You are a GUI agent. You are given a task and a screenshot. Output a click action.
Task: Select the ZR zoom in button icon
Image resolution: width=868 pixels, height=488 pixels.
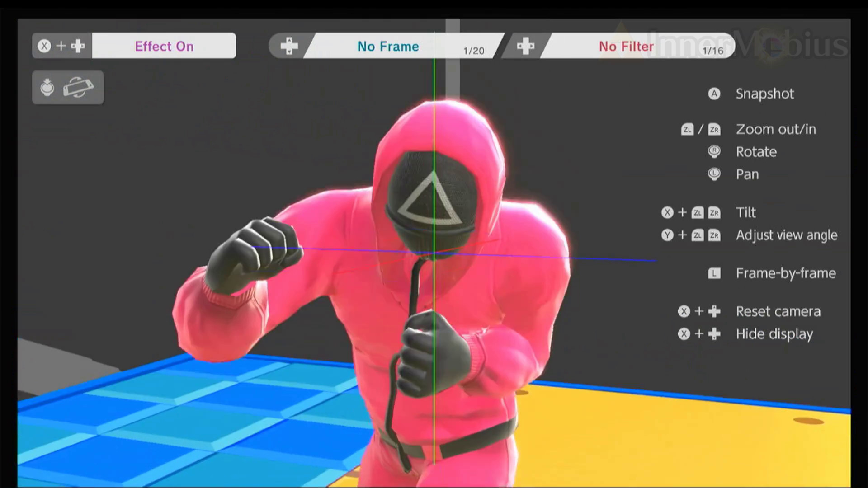pos(715,129)
